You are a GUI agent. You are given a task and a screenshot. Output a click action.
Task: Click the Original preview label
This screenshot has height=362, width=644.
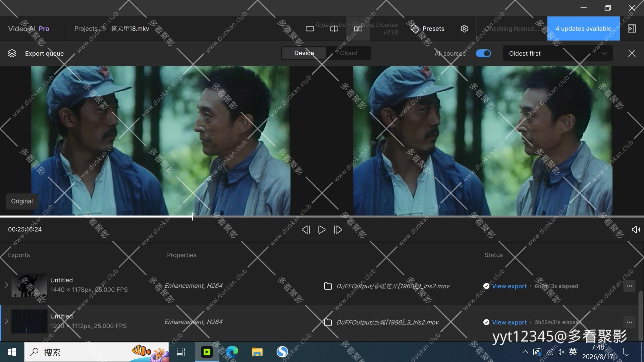tap(22, 201)
